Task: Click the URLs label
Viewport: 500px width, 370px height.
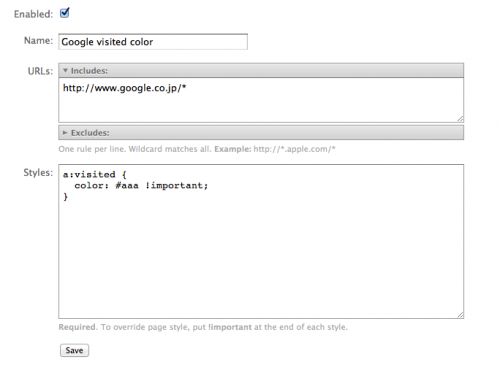Action: point(40,71)
